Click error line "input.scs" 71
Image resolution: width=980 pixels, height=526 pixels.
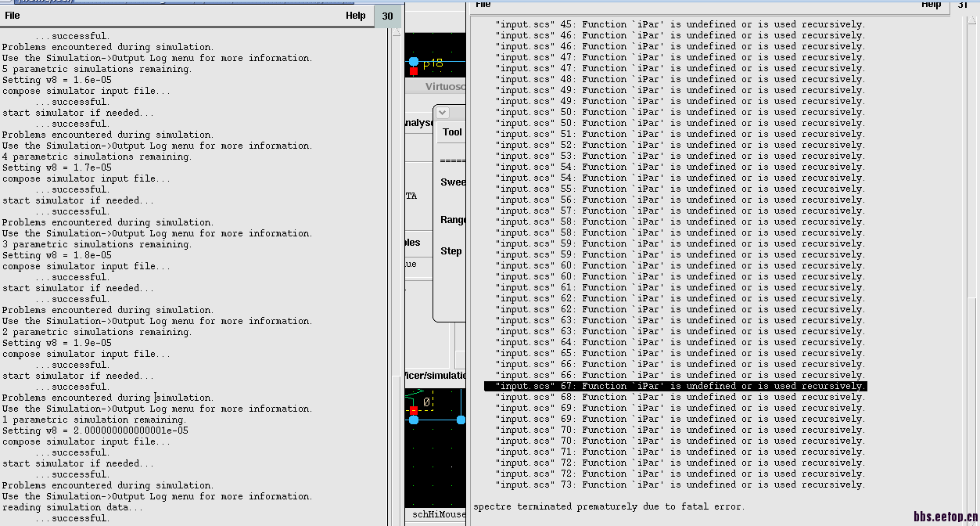tap(680, 452)
